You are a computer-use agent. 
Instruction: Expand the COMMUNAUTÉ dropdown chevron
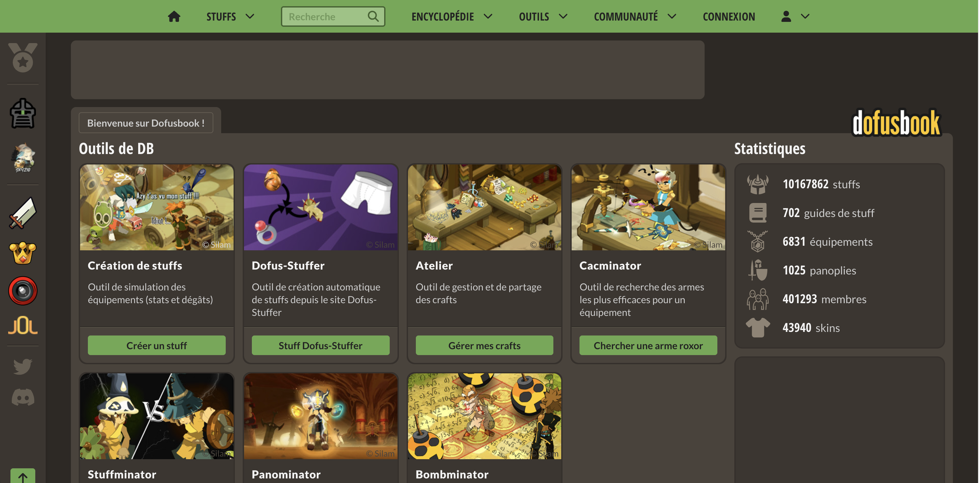[672, 16]
